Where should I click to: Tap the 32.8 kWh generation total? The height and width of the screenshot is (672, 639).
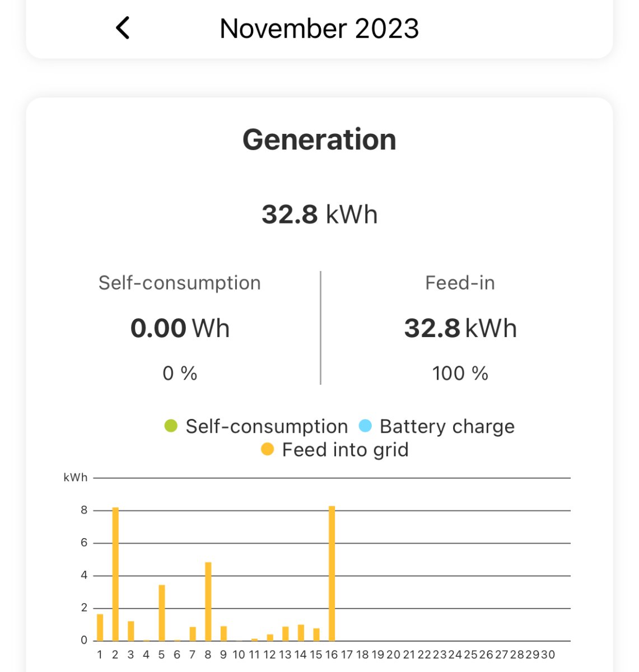(319, 214)
